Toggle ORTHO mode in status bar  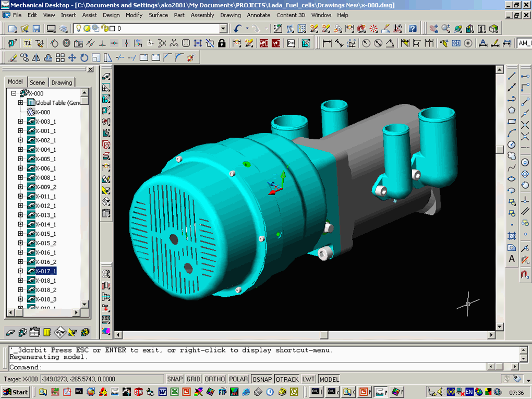[x=214, y=379]
